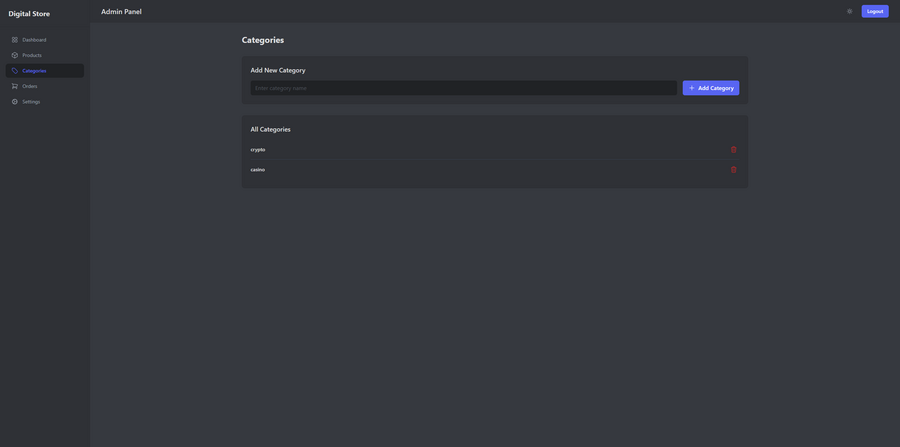Delete the crypto category with trash icon

click(734, 150)
